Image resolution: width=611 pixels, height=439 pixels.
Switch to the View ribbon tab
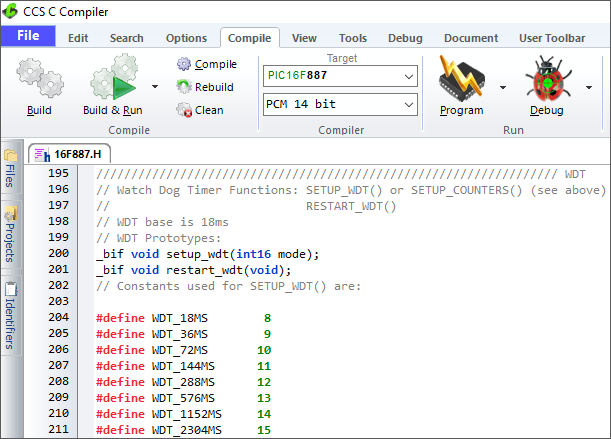click(x=304, y=38)
